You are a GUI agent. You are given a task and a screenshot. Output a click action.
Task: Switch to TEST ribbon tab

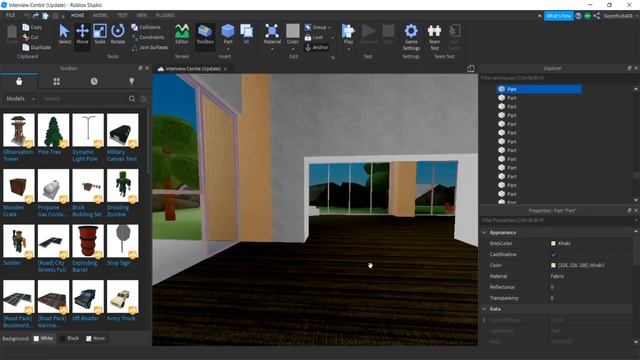(x=122, y=15)
